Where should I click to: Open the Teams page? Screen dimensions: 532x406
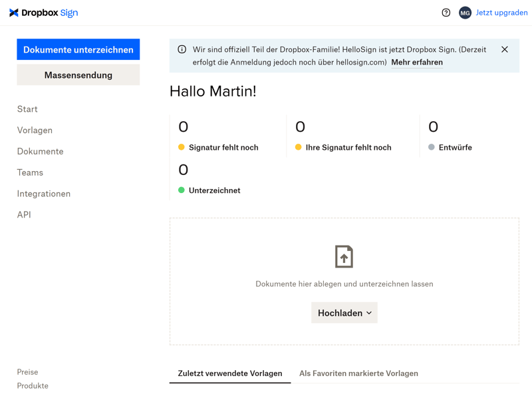click(30, 172)
